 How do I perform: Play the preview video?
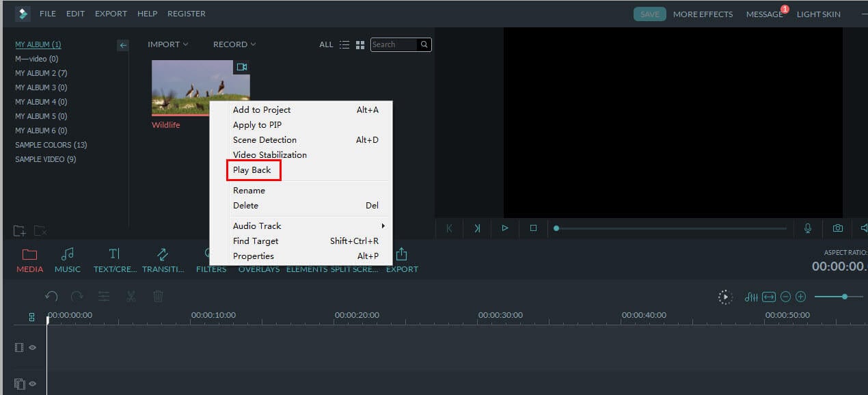[x=505, y=228]
